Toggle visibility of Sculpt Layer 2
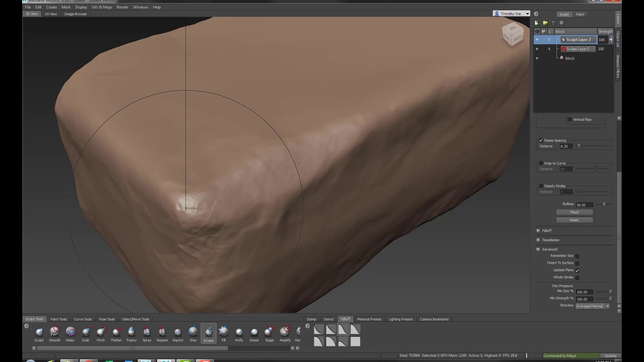This screenshot has height=362, width=644. click(537, 40)
